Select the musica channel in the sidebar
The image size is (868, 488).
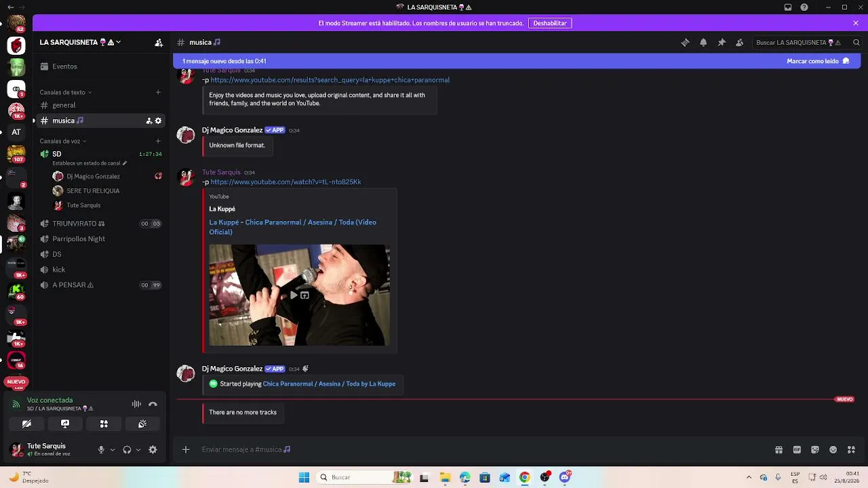click(101, 121)
